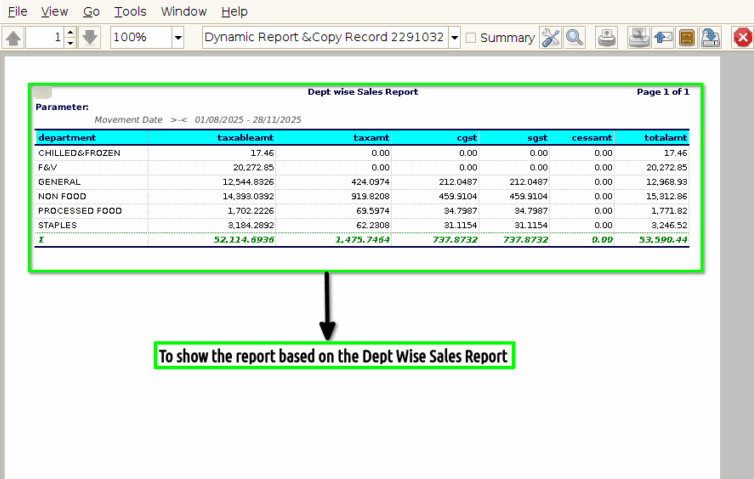The height and width of the screenshot is (479, 754).
Task: Print the report with printer icon
Action: point(606,37)
